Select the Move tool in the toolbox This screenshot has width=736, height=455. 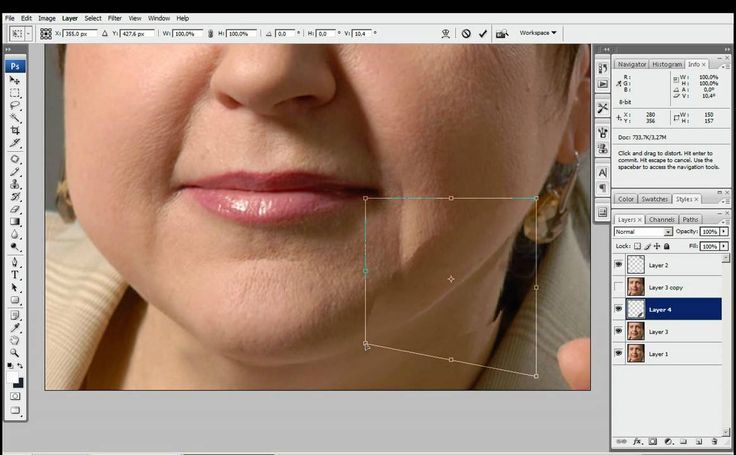pyautogui.click(x=15, y=81)
